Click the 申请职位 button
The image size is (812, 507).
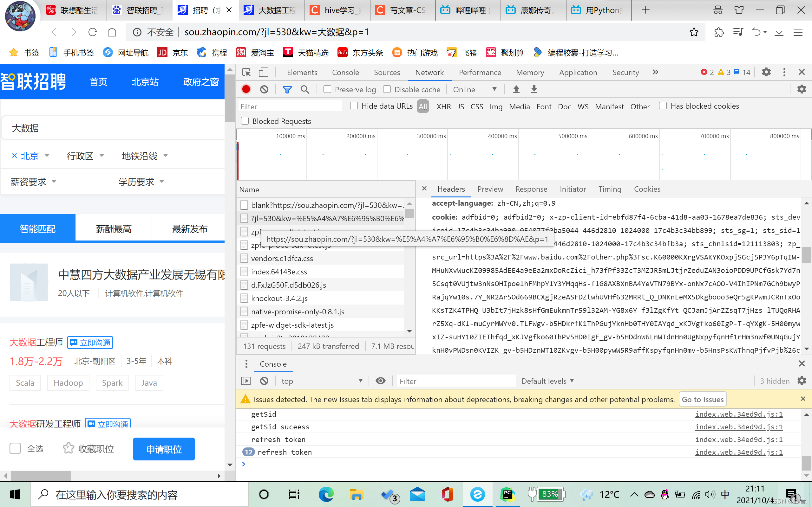tap(164, 449)
